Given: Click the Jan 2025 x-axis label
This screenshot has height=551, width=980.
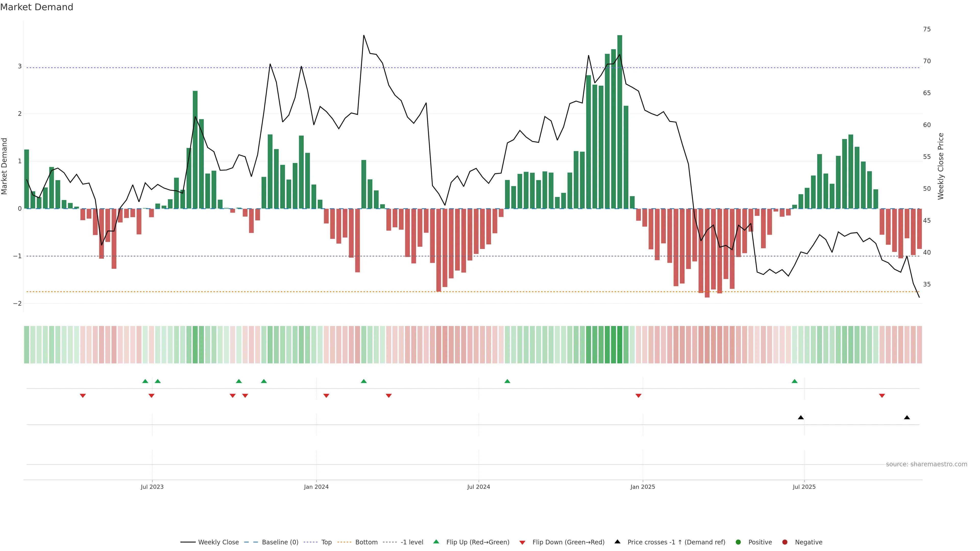Looking at the screenshot, I should pyautogui.click(x=643, y=487).
